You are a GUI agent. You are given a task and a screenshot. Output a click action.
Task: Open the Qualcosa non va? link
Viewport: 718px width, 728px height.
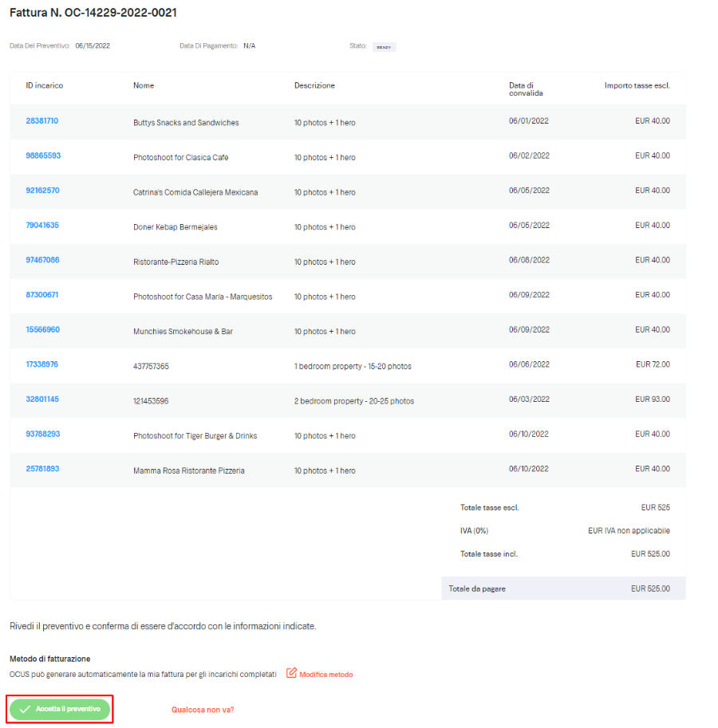[203, 710]
